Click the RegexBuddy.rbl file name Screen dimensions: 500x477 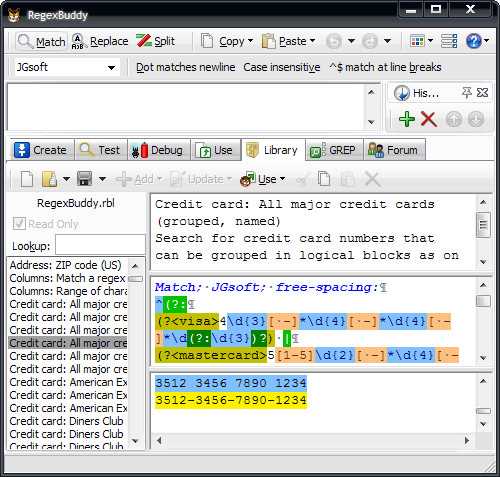tap(76, 203)
